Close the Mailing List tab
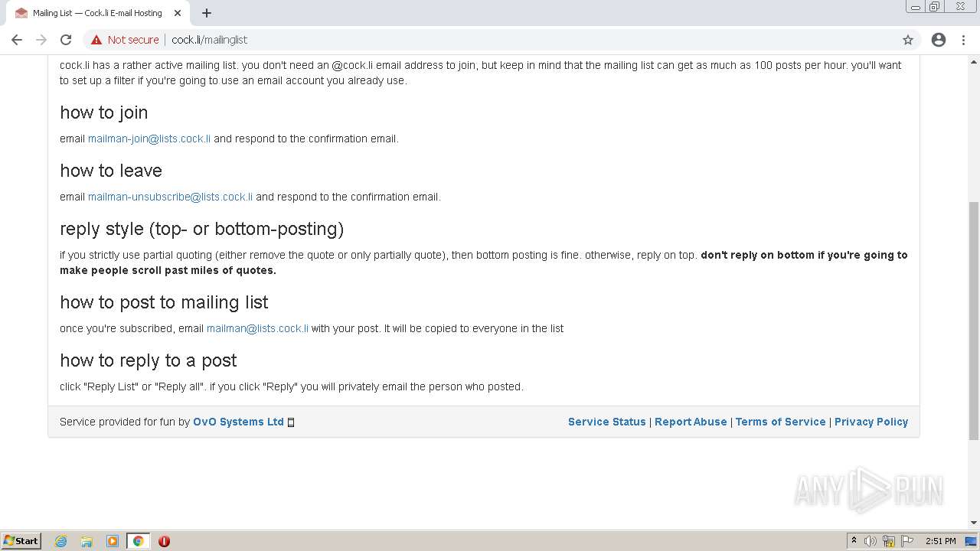 pyautogui.click(x=177, y=13)
